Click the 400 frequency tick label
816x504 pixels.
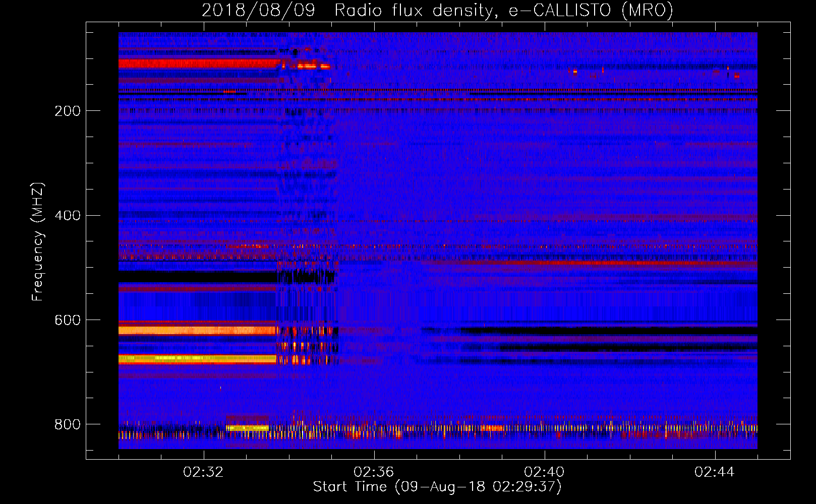pos(68,216)
